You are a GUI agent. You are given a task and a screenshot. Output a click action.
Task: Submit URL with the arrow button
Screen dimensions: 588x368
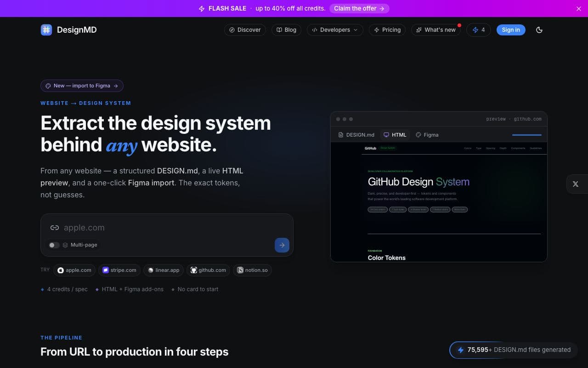[282, 245]
